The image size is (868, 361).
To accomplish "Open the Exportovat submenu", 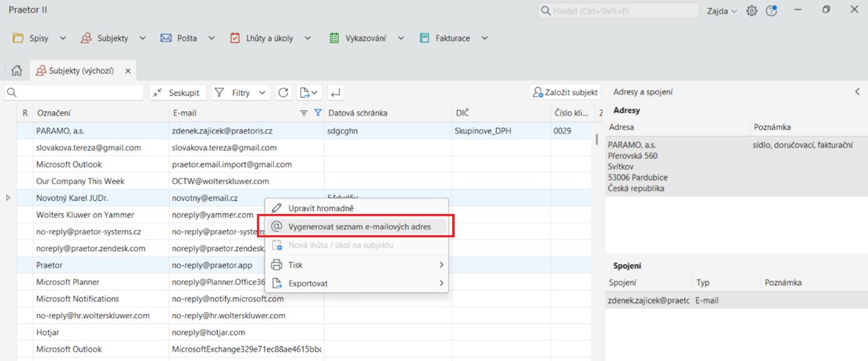I will tap(357, 283).
